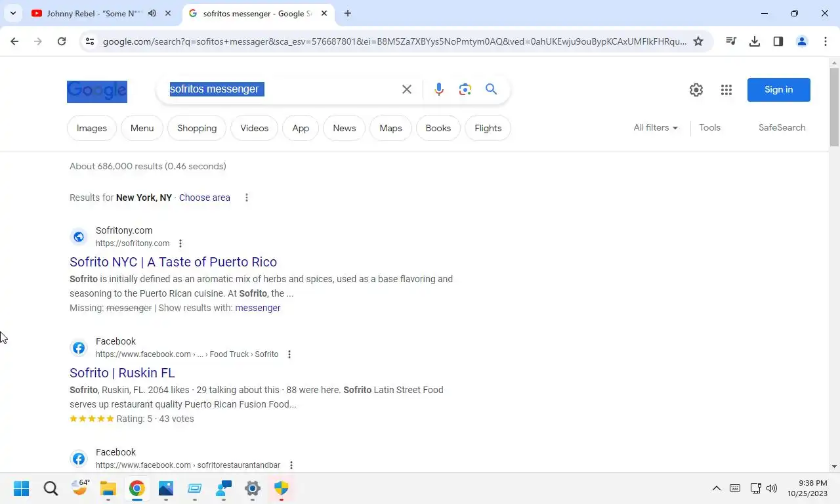The width and height of the screenshot is (840, 504).
Task: Open weather widget showing 64°
Action: [81, 488]
